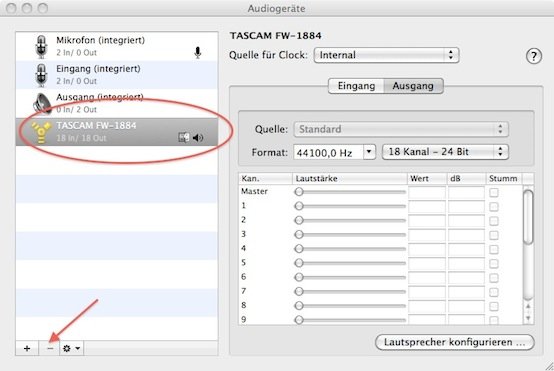This screenshot has height=371, width=554.
Task: Click the remove device minus button
Action: [50, 348]
